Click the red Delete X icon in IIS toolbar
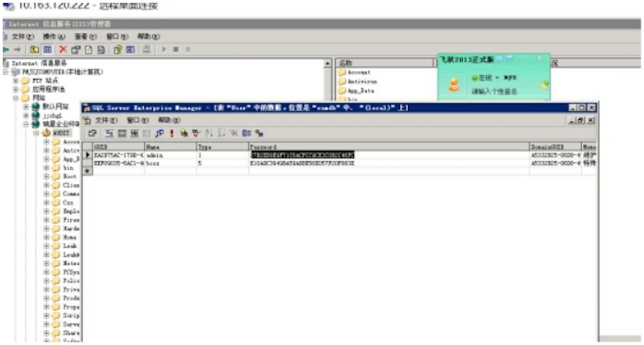The image size is (644, 345). pyautogui.click(x=62, y=50)
